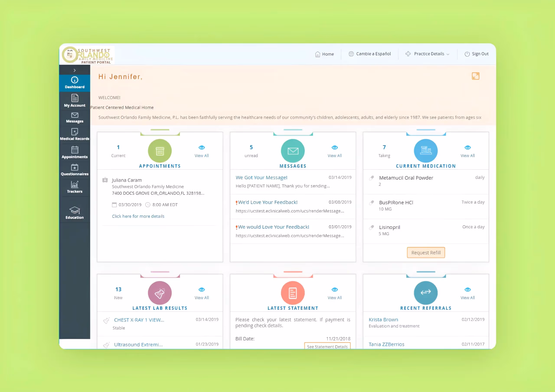Screen dimensions: 555x392
Task: Click the pink Lab Results flask icon
Action: [x=160, y=293]
